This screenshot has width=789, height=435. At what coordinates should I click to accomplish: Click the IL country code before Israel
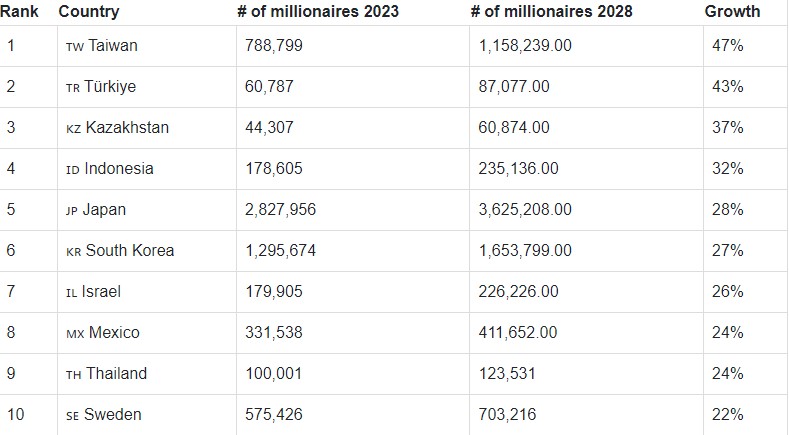pyautogui.click(x=71, y=293)
